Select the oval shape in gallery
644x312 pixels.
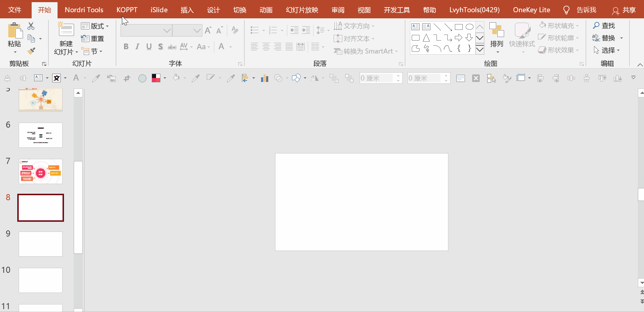[469, 27]
